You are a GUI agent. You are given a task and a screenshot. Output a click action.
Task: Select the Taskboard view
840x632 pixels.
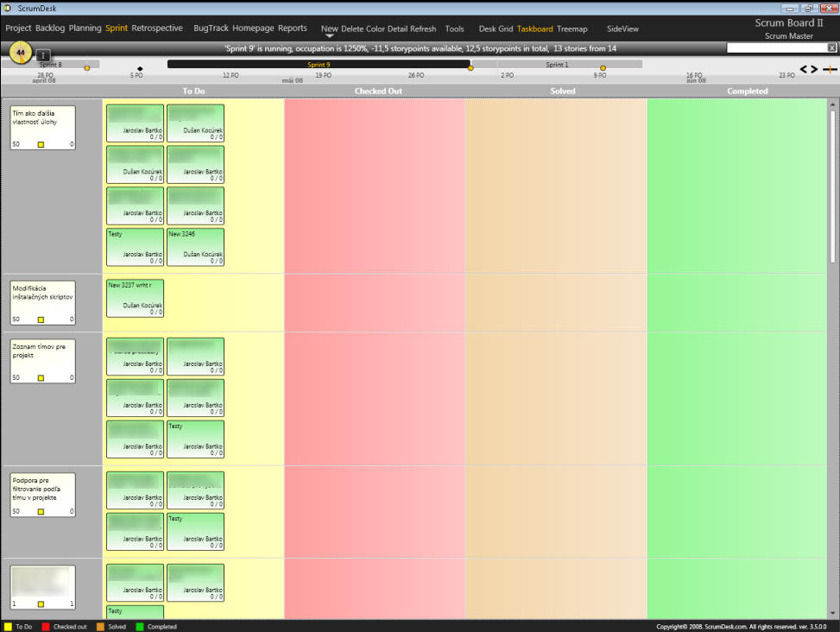[534, 28]
